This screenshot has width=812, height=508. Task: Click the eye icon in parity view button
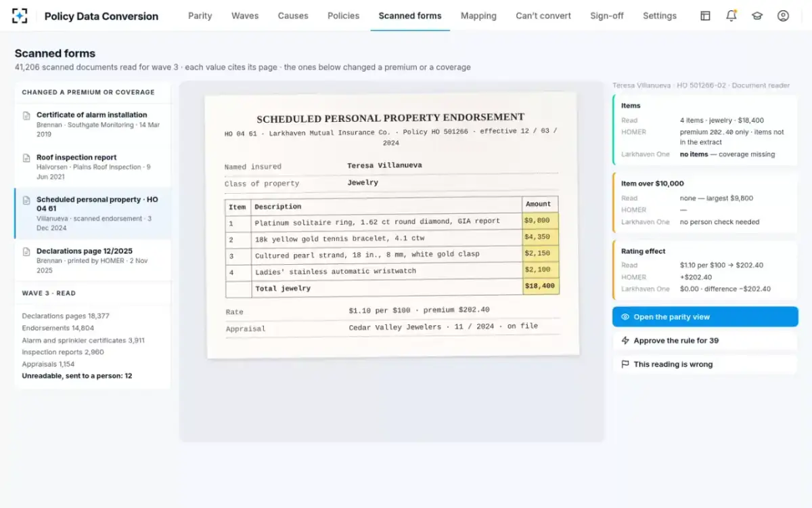625,317
